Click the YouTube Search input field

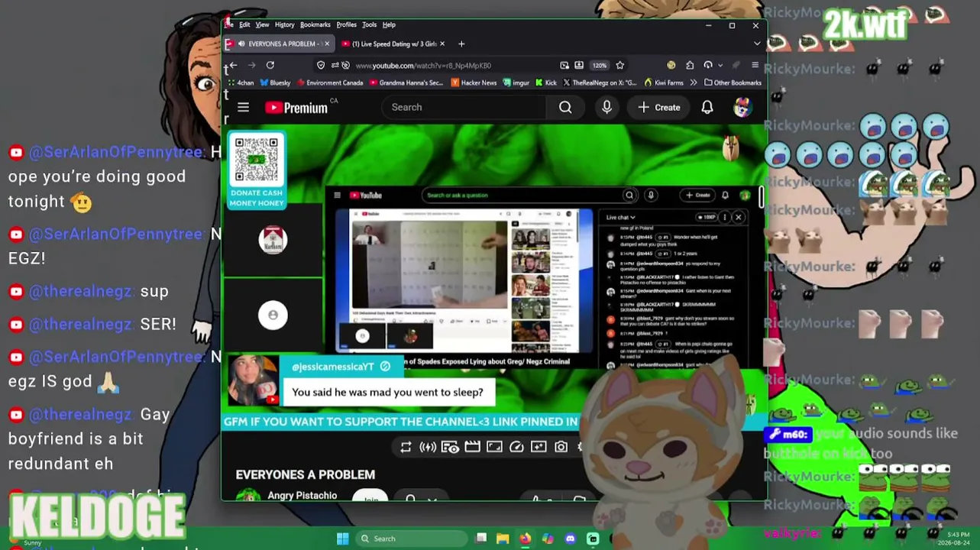pos(464,108)
